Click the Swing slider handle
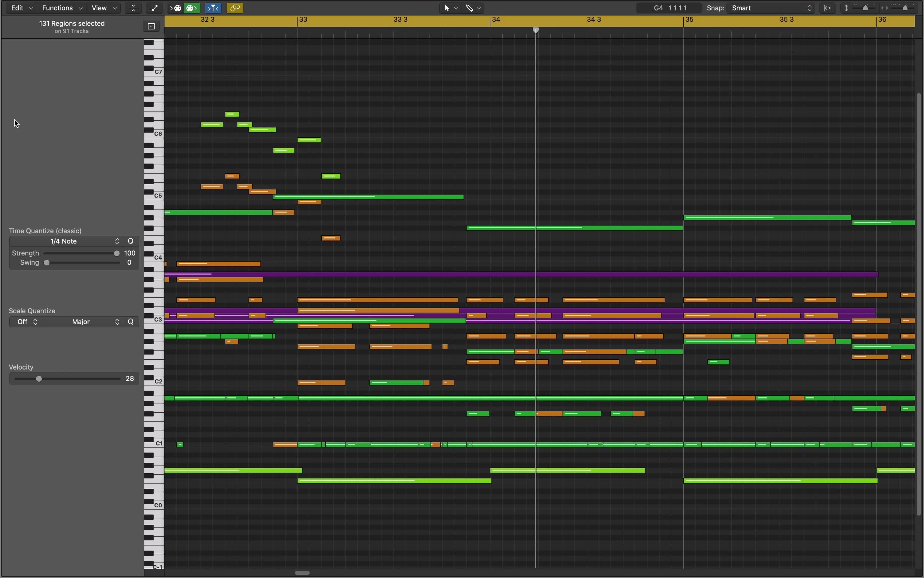 tap(47, 263)
